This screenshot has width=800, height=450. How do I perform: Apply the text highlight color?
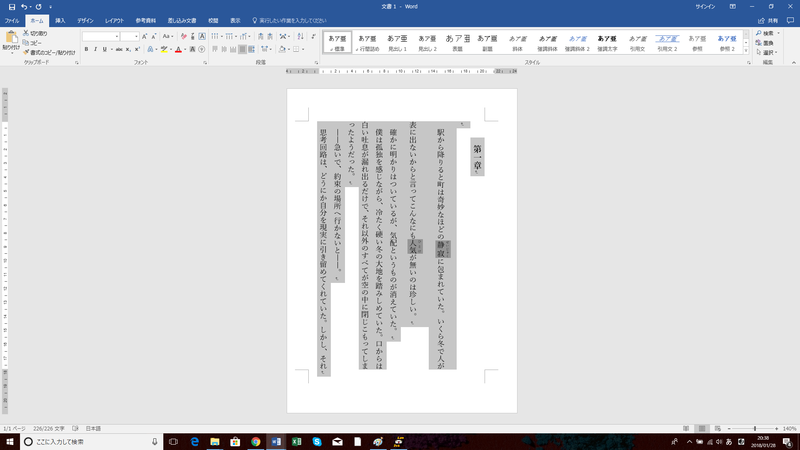pos(164,49)
